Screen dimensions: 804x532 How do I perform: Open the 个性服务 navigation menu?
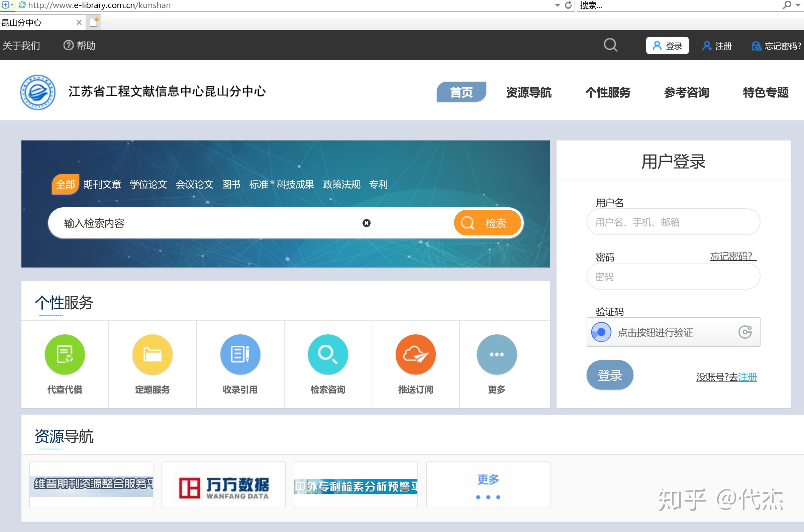pos(608,92)
